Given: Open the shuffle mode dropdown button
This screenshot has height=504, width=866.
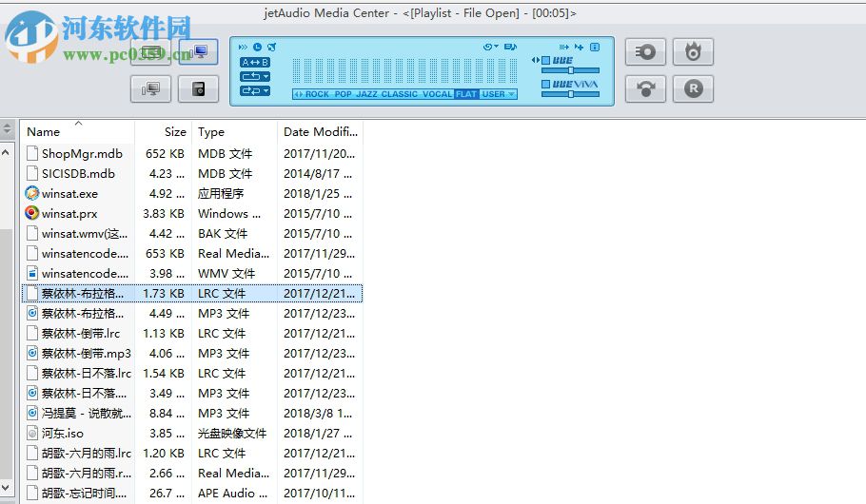Looking at the screenshot, I should tap(255, 90).
